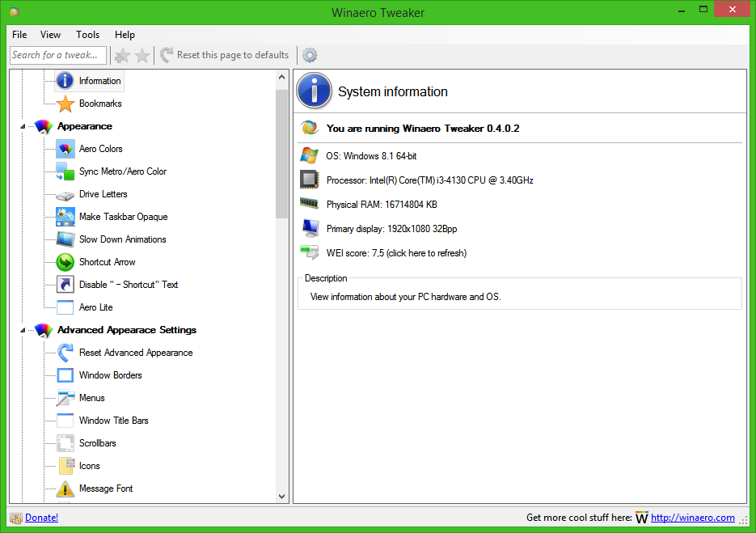Click the Make Taskbar Opaque icon
Image resolution: width=756 pixels, height=533 pixels.
pyautogui.click(x=65, y=217)
